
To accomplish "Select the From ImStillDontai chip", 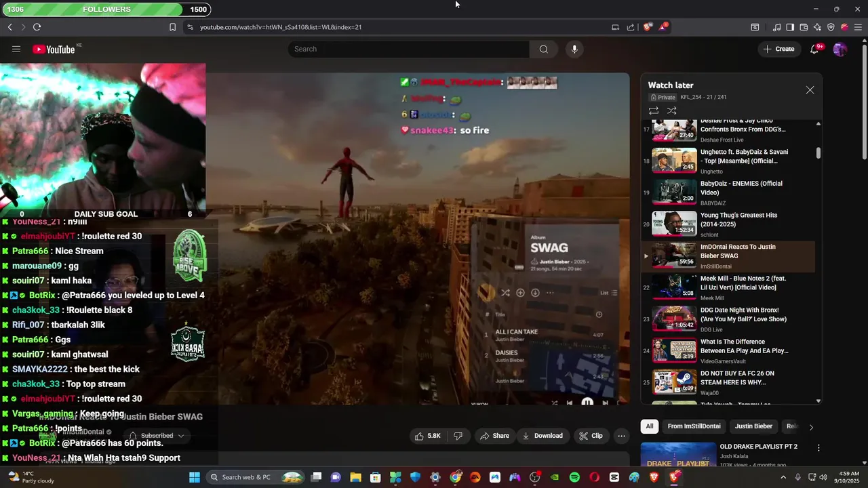I will [694, 426].
